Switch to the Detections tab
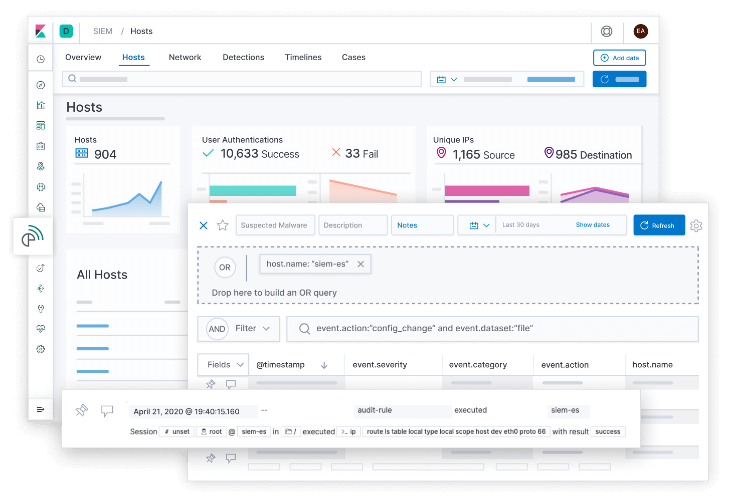This screenshot has width=732, height=501. pyautogui.click(x=243, y=58)
